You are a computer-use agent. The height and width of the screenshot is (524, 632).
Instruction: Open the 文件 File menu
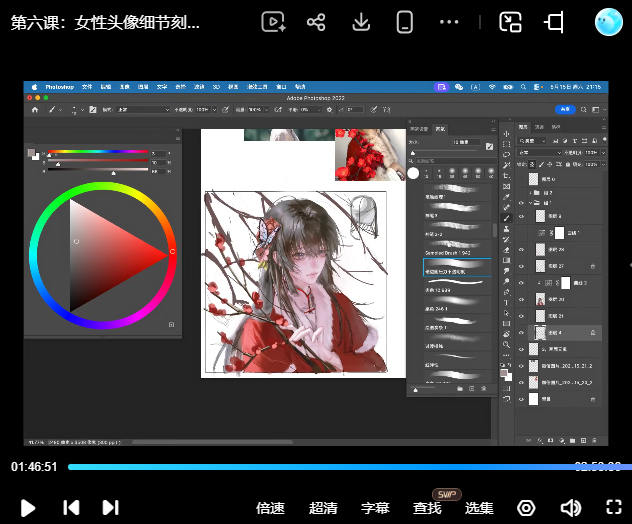click(87, 87)
